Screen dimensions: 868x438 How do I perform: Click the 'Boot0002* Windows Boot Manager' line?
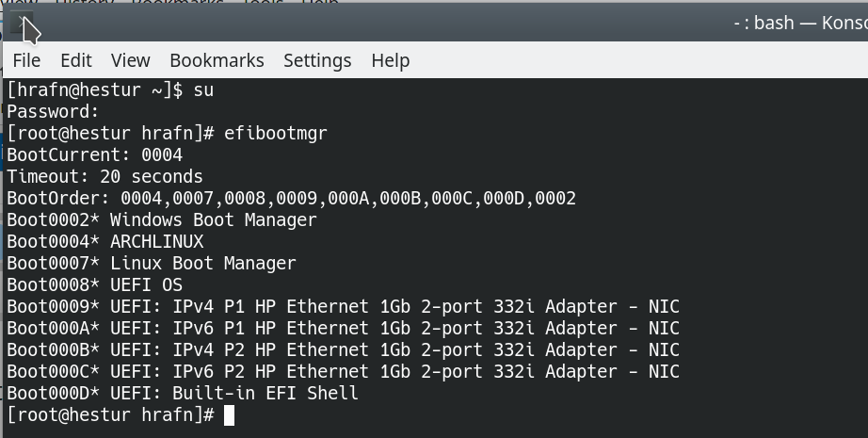(x=162, y=219)
